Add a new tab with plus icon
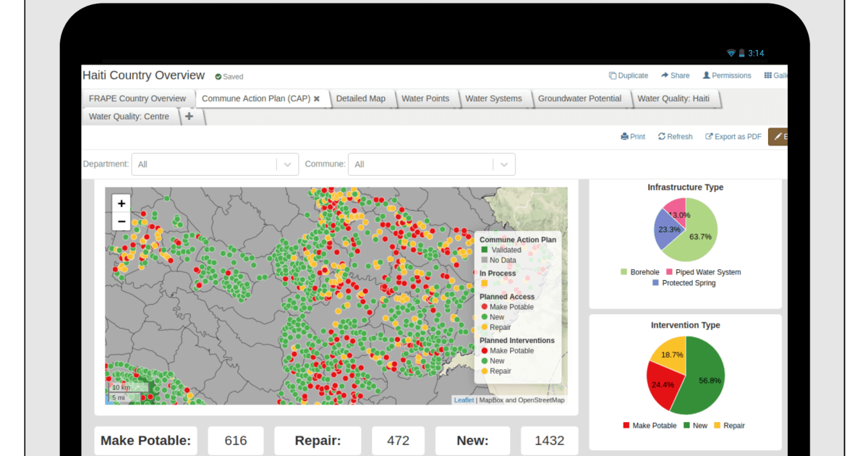The width and height of the screenshot is (868, 456). tap(190, 117)
